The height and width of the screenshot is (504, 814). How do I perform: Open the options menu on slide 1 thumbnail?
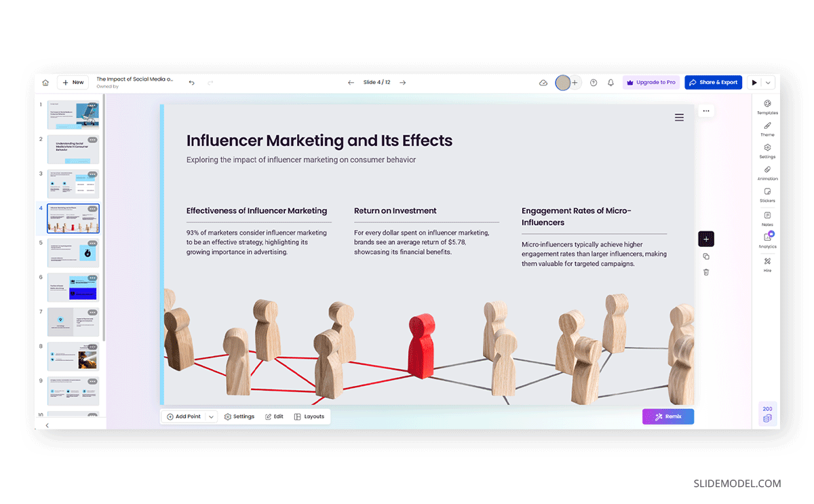[x=92, y=106]
